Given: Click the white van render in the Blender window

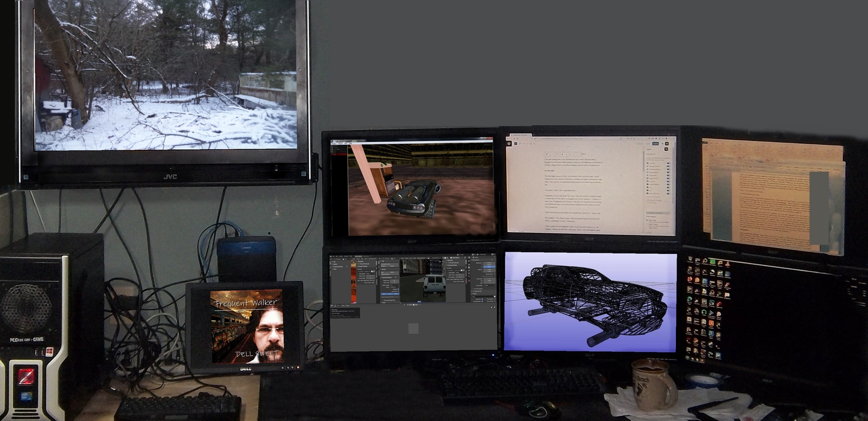Looking at the screenshot, I should pos(434,285).
